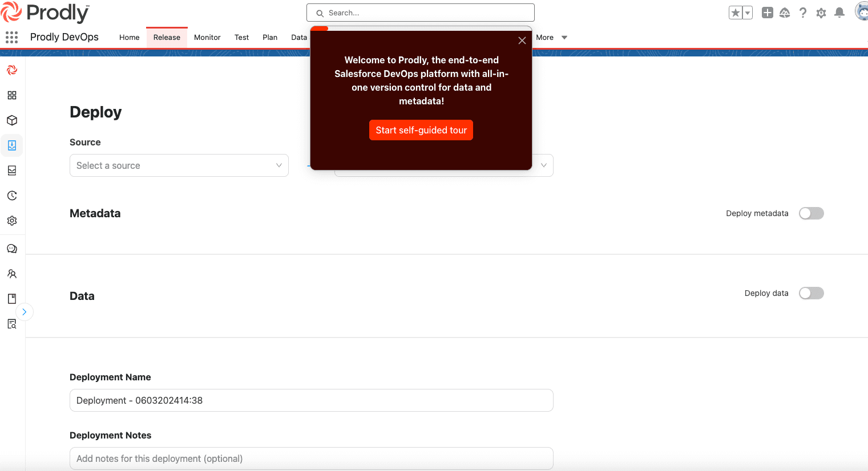Open the App Launcher grid of dots
Viewport: 868px width, 471px height.
pyautogui.click(x=11, y=37)
